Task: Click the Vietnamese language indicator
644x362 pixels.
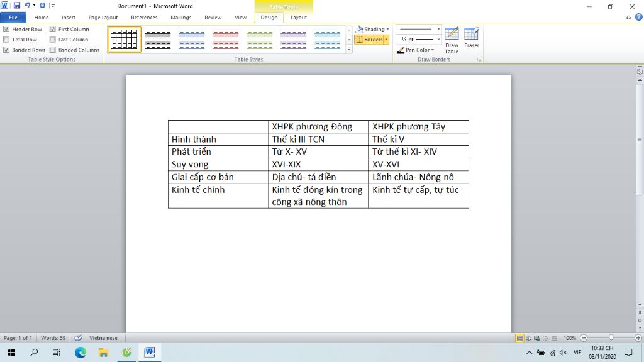Action: [104, 338]
